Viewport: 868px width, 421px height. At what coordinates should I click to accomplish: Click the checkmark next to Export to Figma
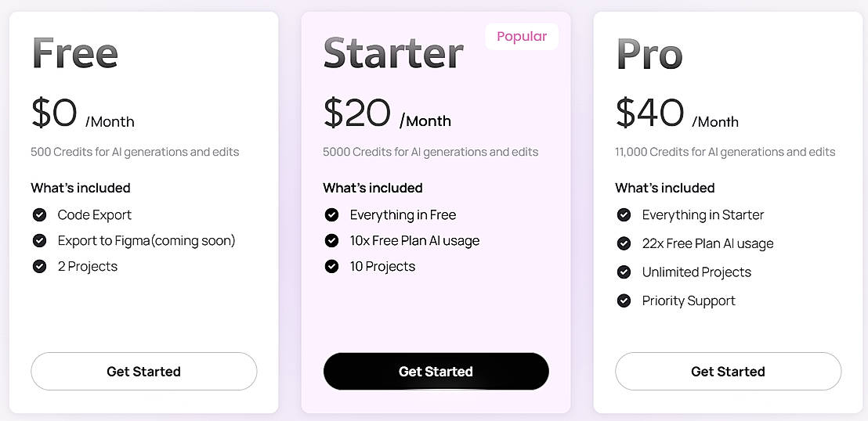pyautogui.click(x=39, y=240)
